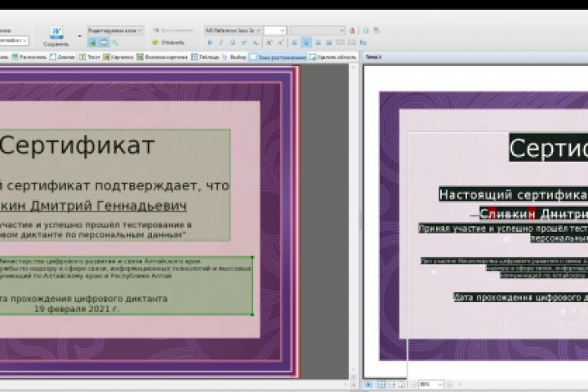Click the Superscript formatting icon
Image resolution: width=588 pixels, height=392 pixels.
coord(245,42)
